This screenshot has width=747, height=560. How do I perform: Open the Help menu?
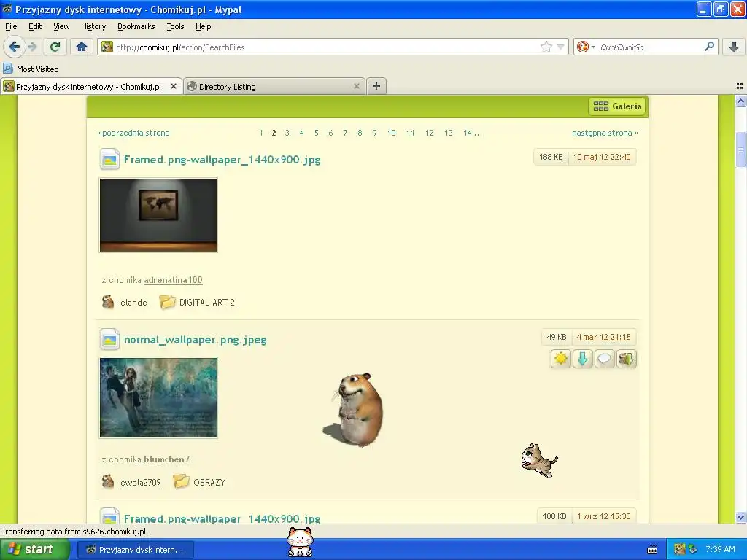point(204,27)
